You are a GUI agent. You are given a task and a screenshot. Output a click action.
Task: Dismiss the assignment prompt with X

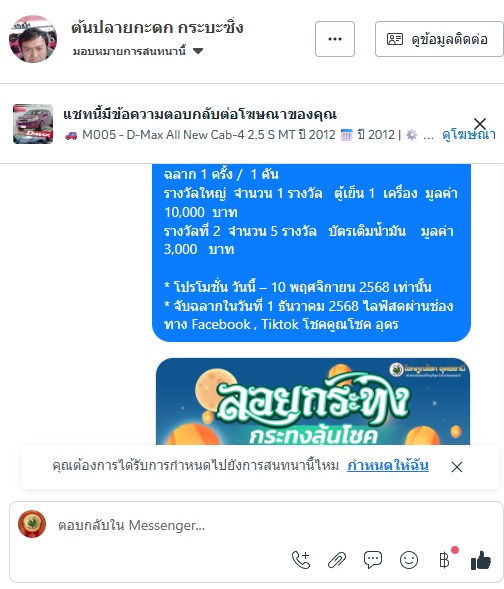click(x=457, y=467)
